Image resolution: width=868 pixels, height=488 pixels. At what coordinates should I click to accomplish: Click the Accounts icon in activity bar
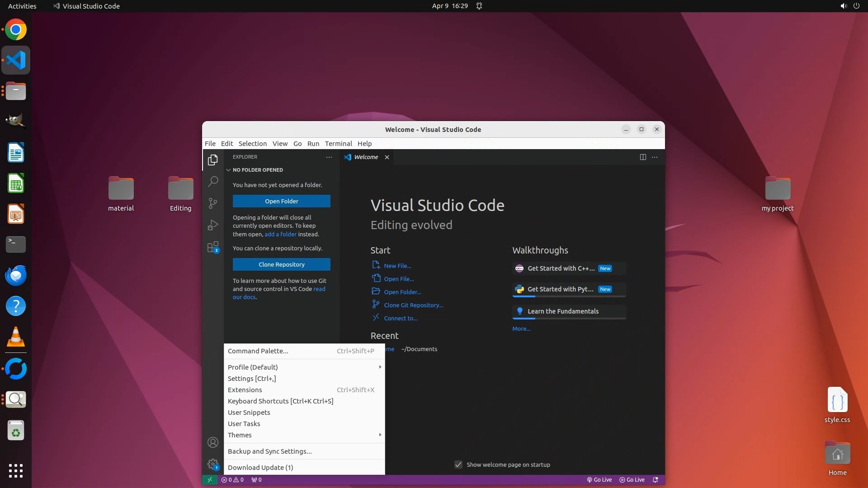coord(213,442)
